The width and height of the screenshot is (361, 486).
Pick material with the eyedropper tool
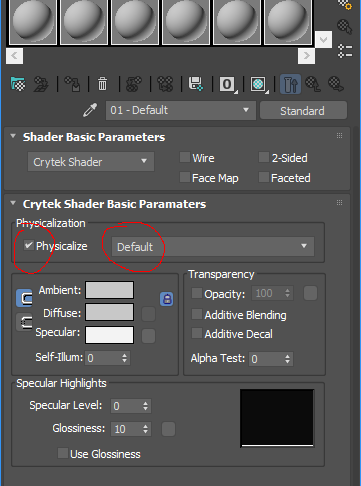pos(90,110)
